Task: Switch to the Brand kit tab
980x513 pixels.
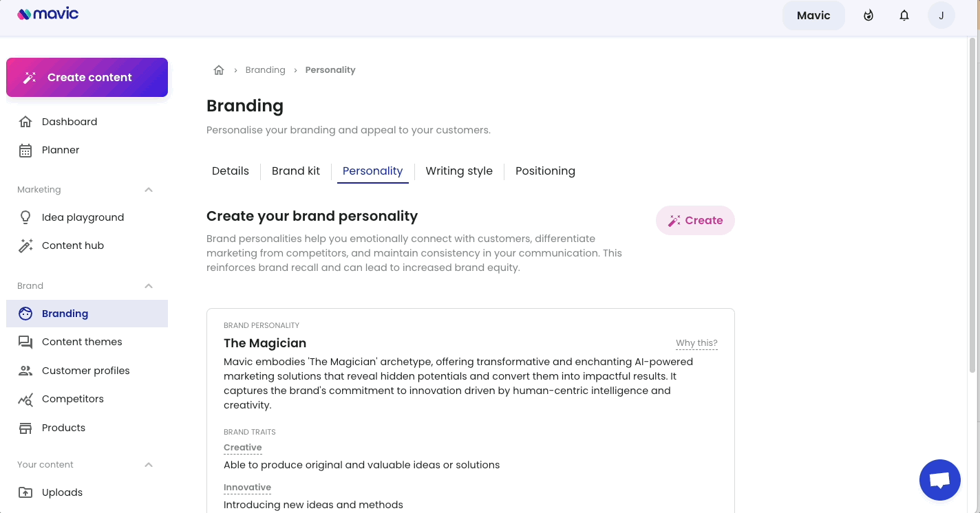Action: tap(296, 171)
